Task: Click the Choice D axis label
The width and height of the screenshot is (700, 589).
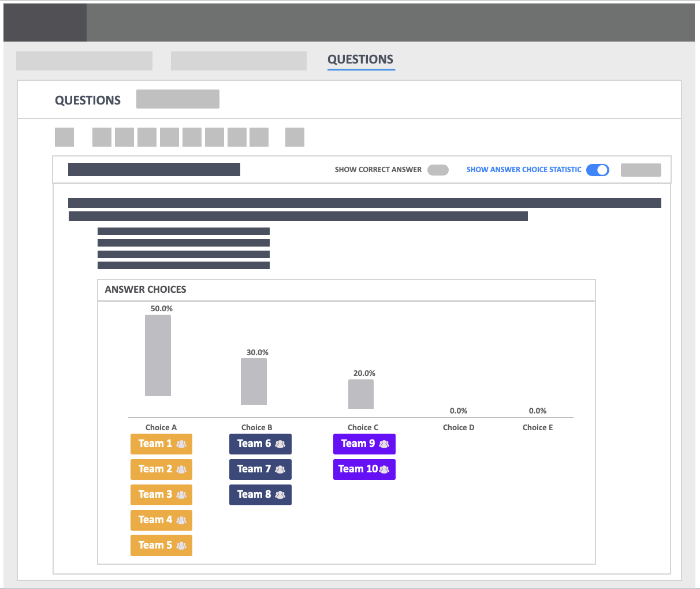Action: click(x=459, y=428)
